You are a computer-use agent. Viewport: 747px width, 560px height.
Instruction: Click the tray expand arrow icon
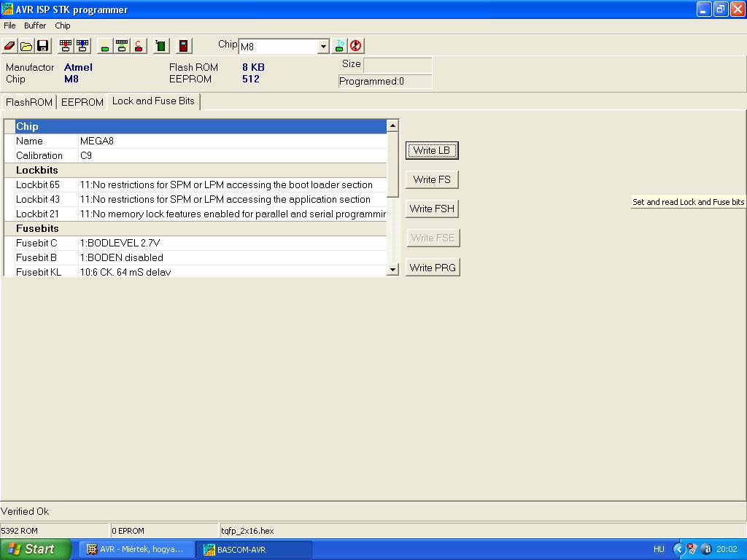[x=678, y=549]
